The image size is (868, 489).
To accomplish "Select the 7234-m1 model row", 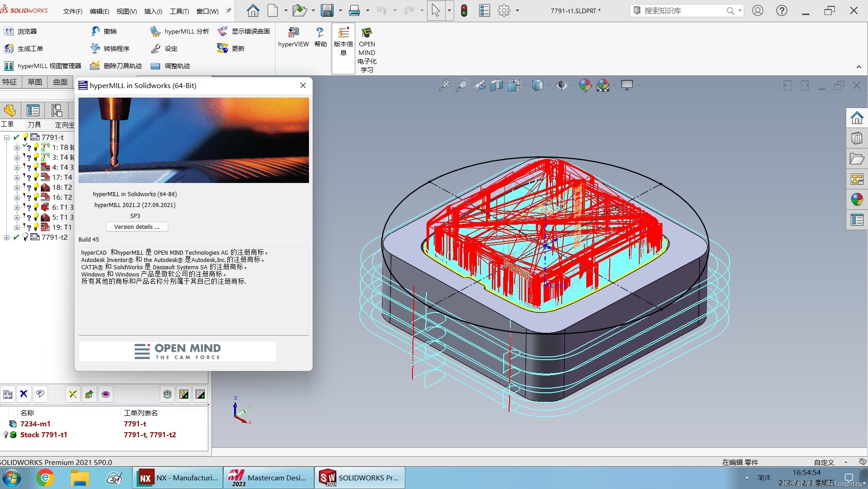I will coord(104,424).
